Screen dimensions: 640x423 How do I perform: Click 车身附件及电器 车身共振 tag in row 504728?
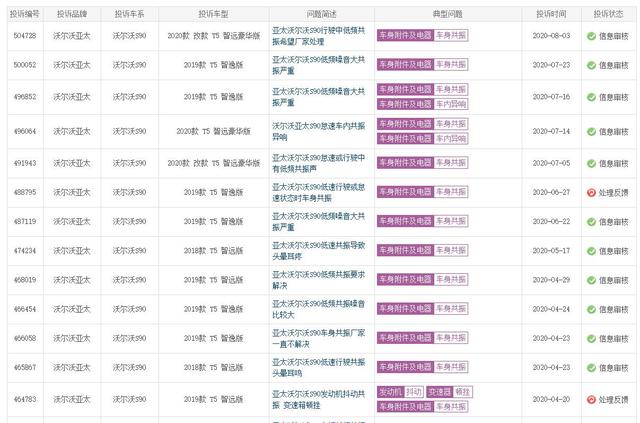click(422, 36)
